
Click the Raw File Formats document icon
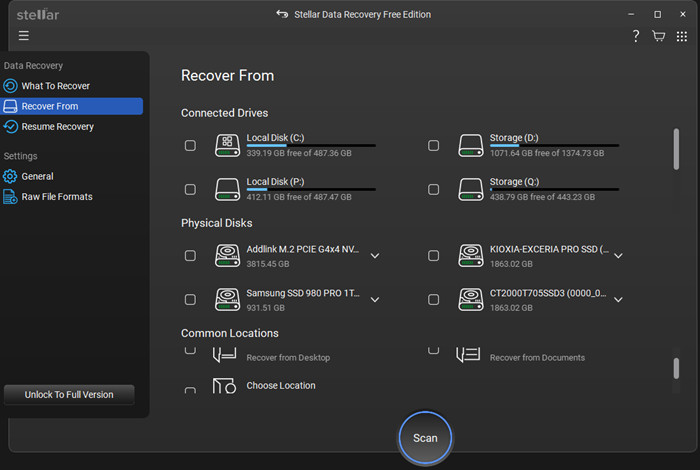[x=10, y=197]
